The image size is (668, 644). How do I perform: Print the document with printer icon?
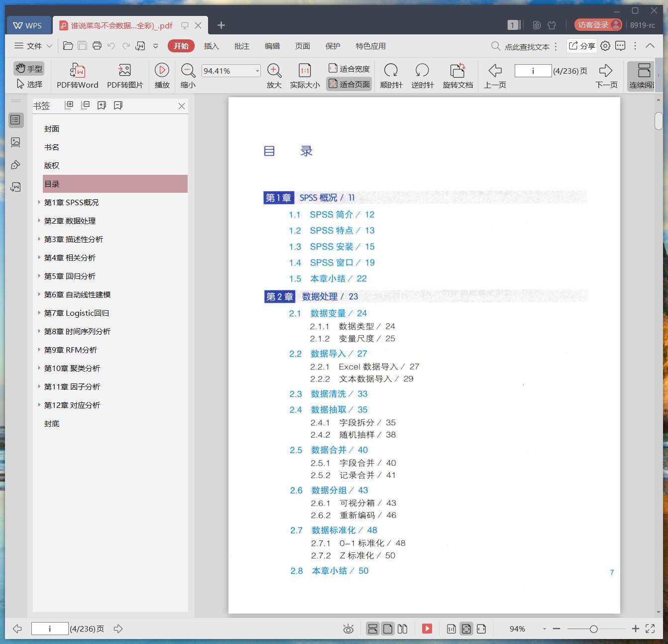pos(97,46)
